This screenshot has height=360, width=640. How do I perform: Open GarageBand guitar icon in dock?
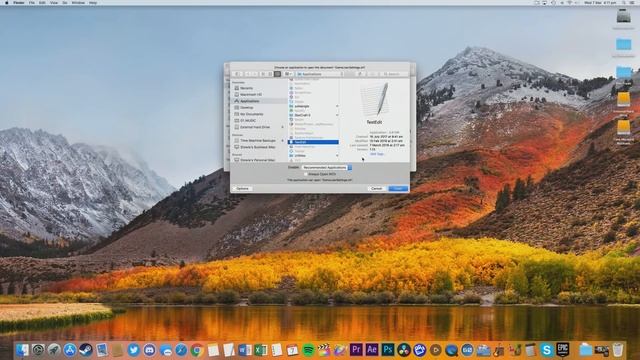pyautogui.click(x=499, y=350)
